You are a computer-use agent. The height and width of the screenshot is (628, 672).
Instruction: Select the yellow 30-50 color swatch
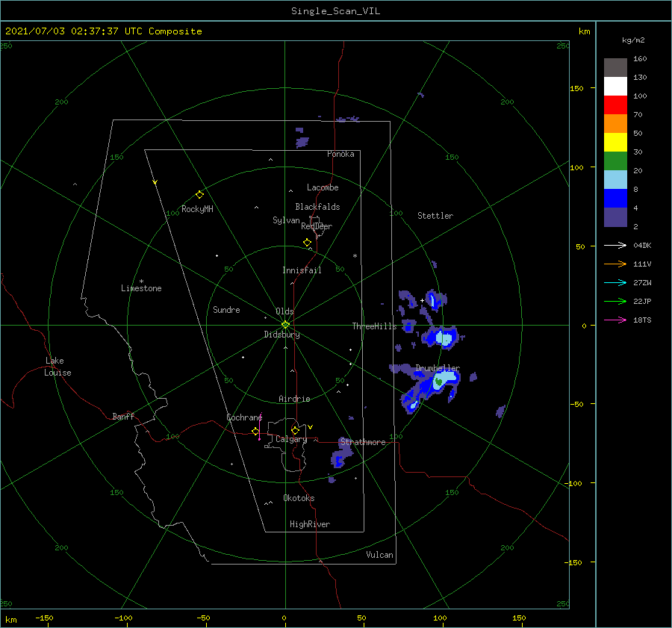pyautogui.click(x=615, y=143)
